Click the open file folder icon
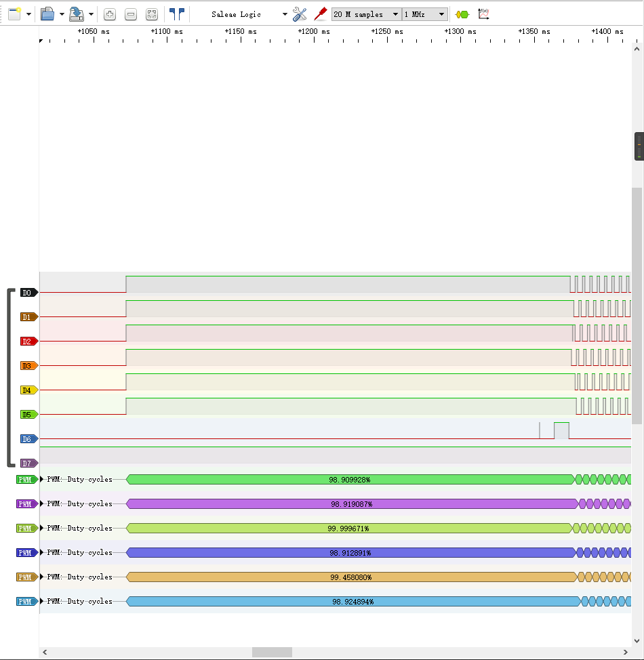Screen dimensions: 644x660 tap(47, 14)
